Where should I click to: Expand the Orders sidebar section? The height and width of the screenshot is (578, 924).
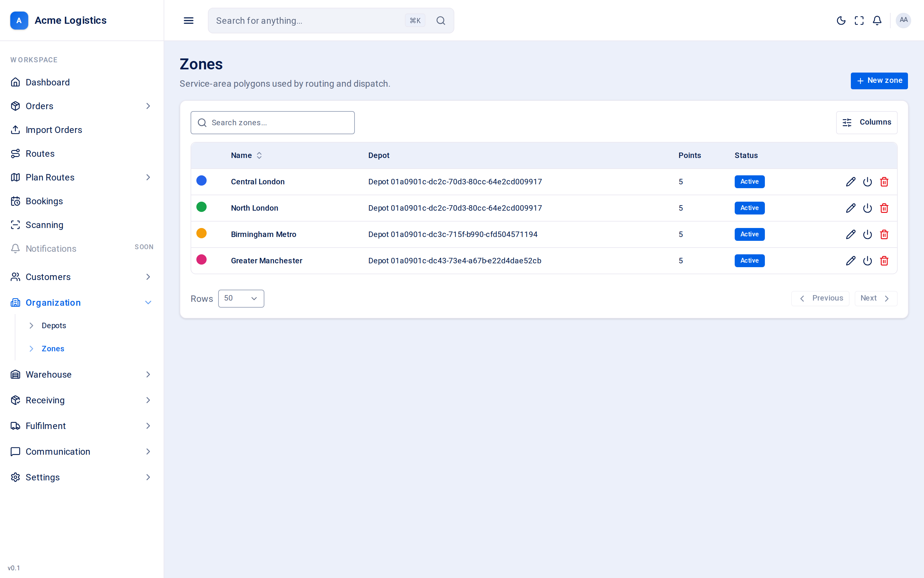tap(82, 106)
